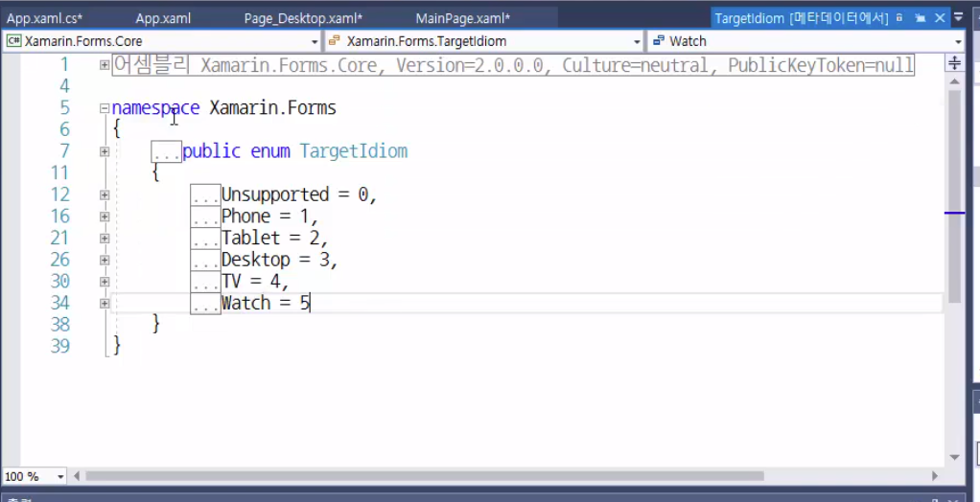Click the horizontal scrollbar right arrow
This screenshot has width=980, height=502.
935,476
